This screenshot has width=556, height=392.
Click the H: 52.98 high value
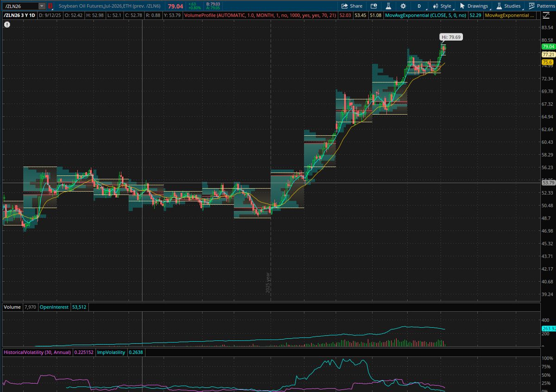click(x=94, y=15)
